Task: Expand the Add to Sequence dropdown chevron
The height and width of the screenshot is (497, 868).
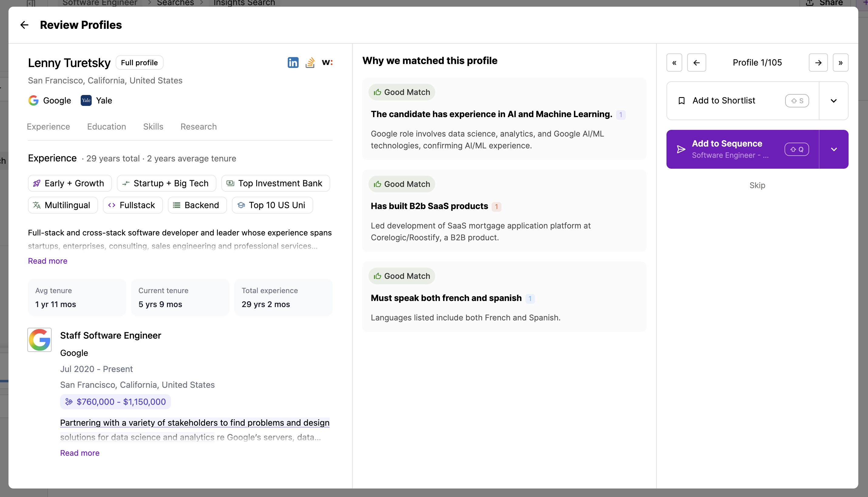Action: tap(833, 149)
